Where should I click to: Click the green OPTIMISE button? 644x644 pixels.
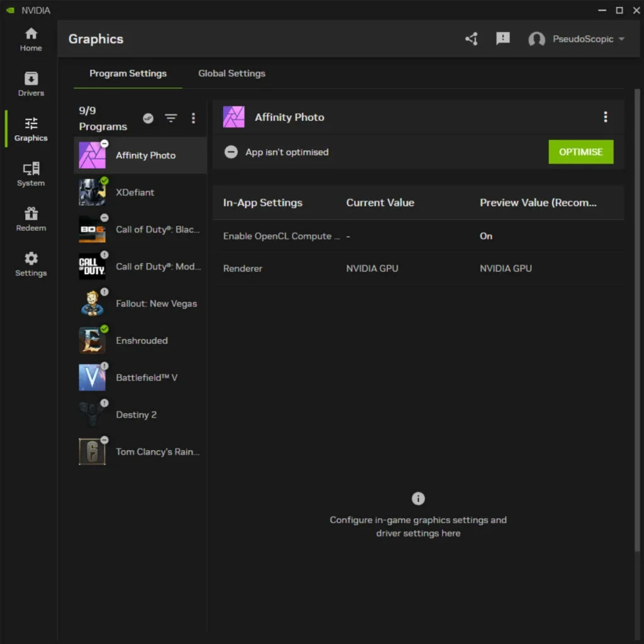coord(580,152)
